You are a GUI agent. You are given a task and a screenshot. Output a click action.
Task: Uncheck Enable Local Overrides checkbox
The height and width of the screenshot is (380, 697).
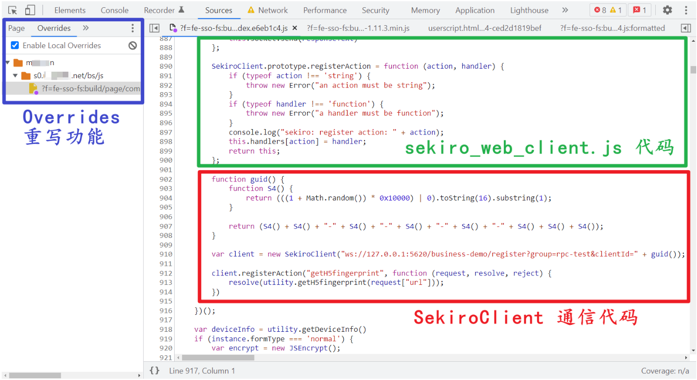click(15, 45)
